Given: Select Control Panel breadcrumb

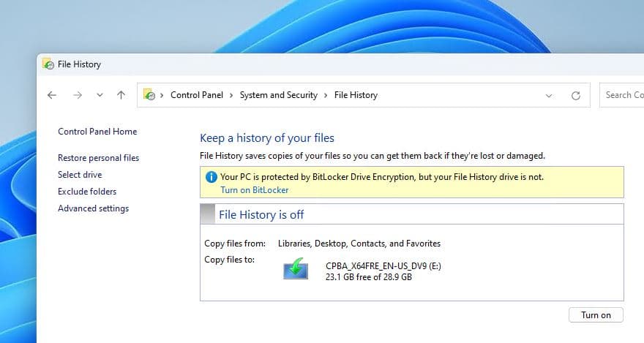Looking at the screenshot, I should pyautogui.click(x=197, y=95).
